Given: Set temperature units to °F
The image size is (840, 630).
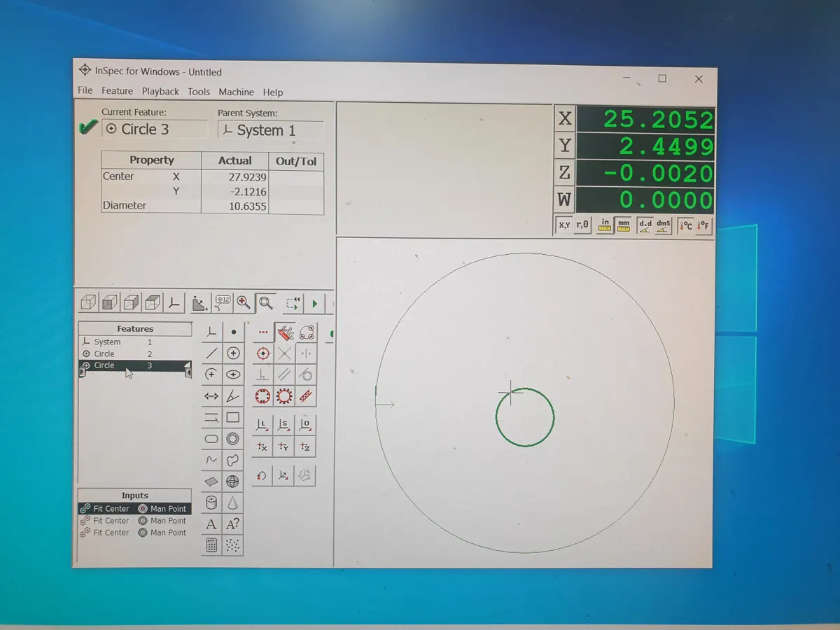Looking at the screenshot, I should click(704, 225).
